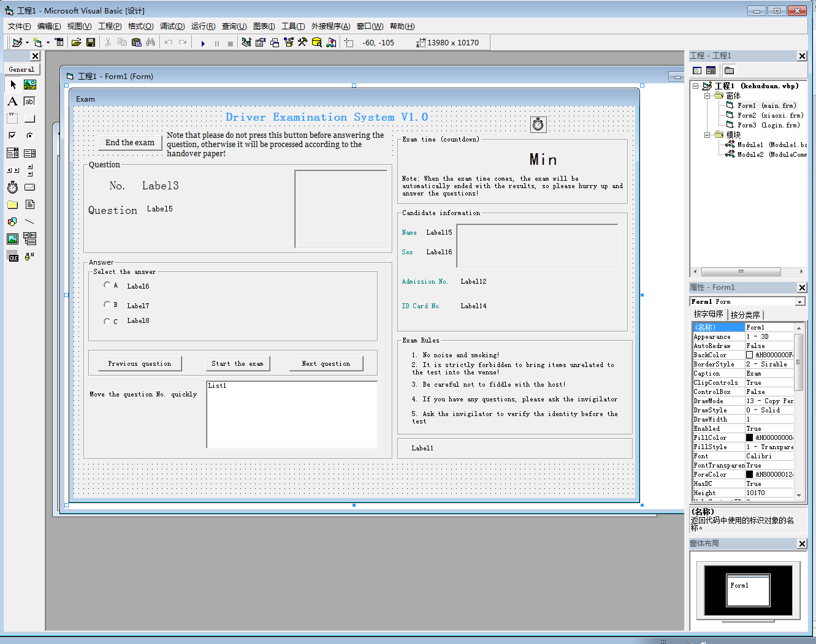Choose the PictureBox tool in the toolbox
816x644 pixels.
point(29,85)
